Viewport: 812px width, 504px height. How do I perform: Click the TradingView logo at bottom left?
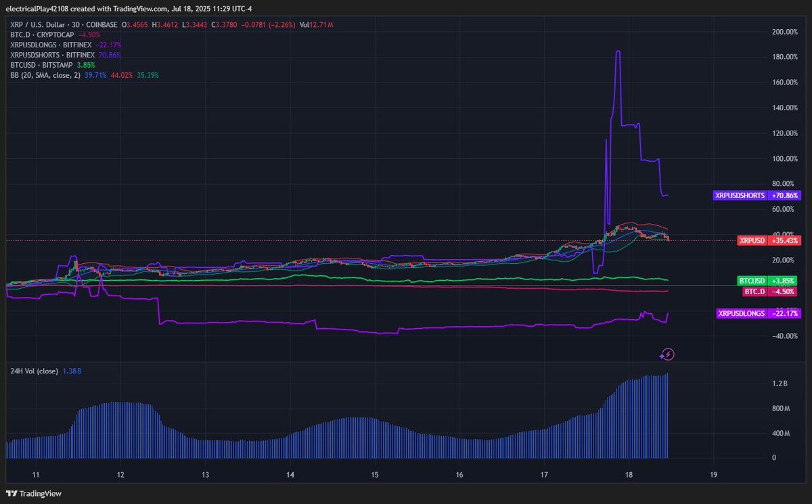coord(34,493)
